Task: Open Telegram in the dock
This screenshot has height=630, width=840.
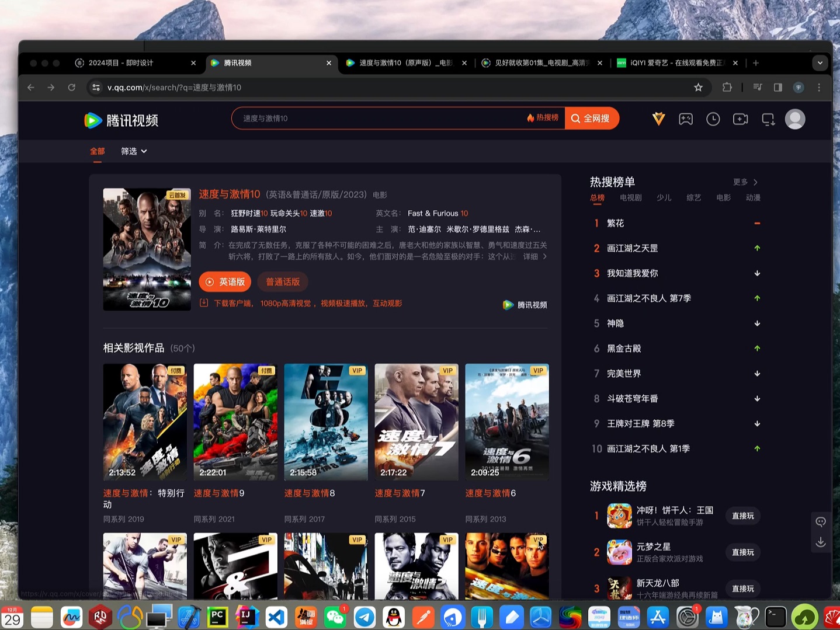Action: click(x=365, y=617)
